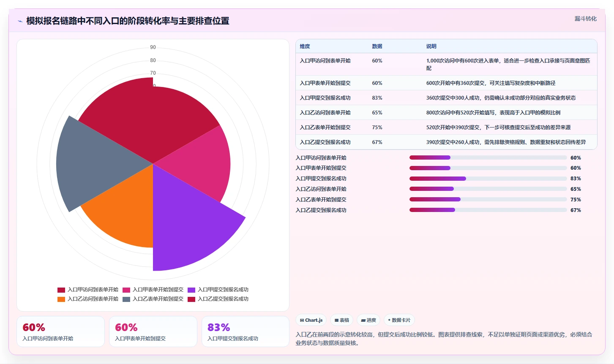Click the 入口乙访问到表单开始 progress bar

[x=488, y=189]
